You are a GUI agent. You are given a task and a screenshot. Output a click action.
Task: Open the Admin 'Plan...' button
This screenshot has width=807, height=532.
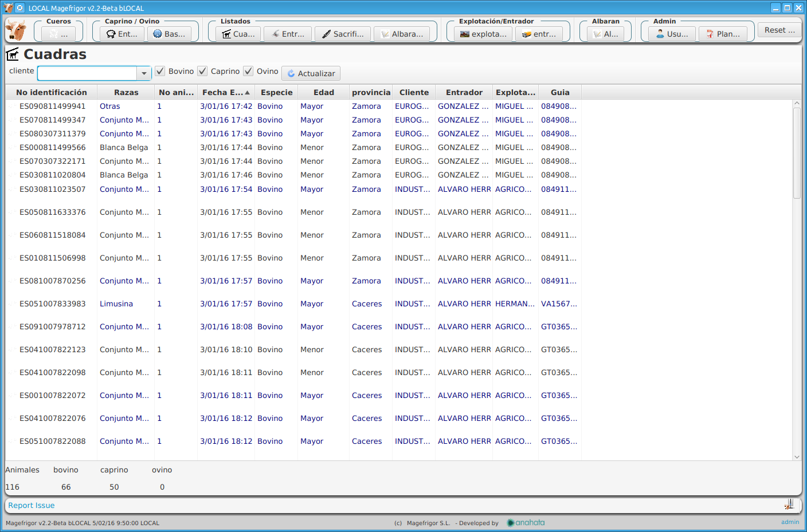(723, 34)
